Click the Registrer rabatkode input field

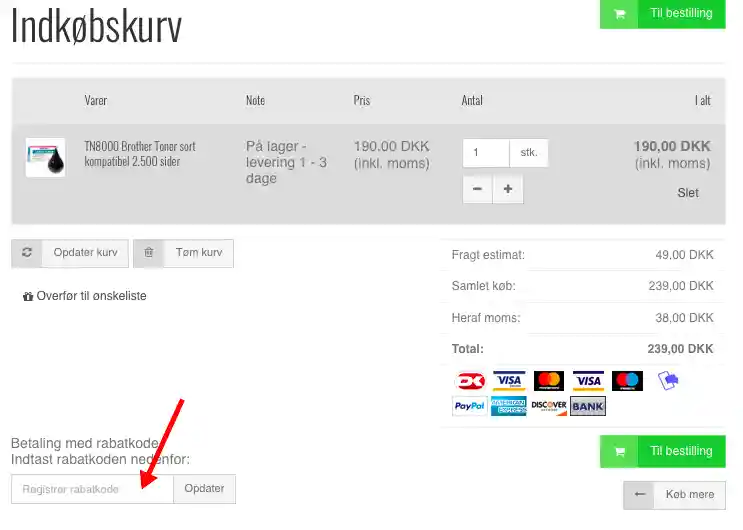point(92,489)
